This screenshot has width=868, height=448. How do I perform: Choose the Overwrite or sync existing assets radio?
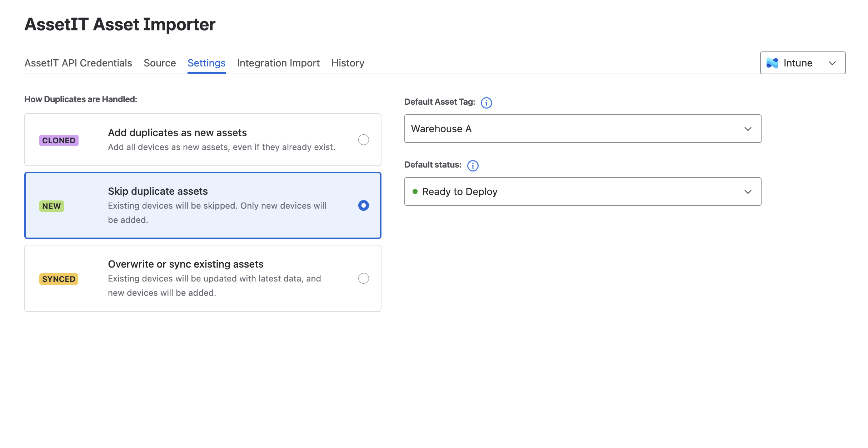pyautogui.click(x=363, y=278)
